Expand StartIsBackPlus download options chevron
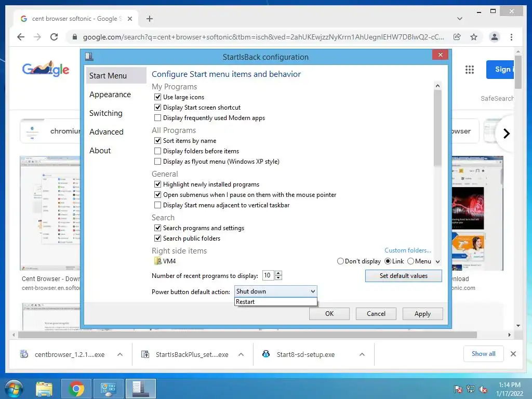Image resolution: width=532 pixels, height=399 pixels. (x=241, y=354)
